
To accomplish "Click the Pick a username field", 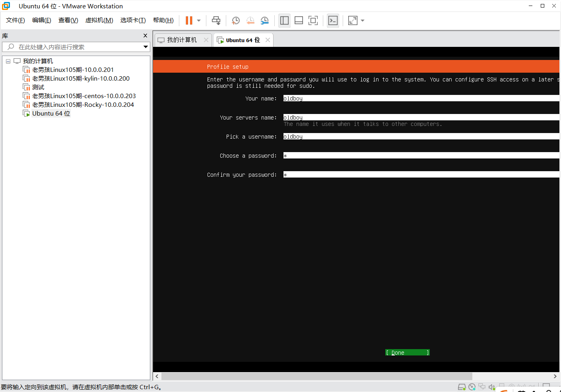I will click(x=421, y=137).
